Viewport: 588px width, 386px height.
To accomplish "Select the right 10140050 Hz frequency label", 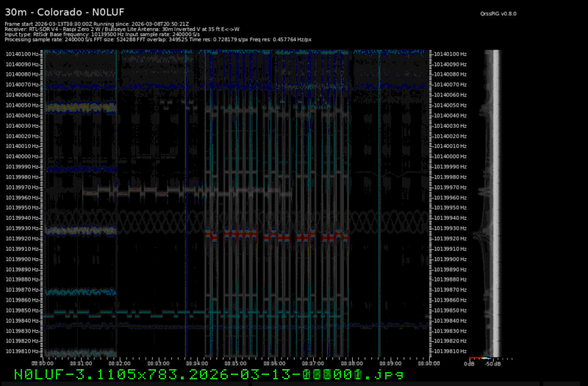I will (450, 105).
